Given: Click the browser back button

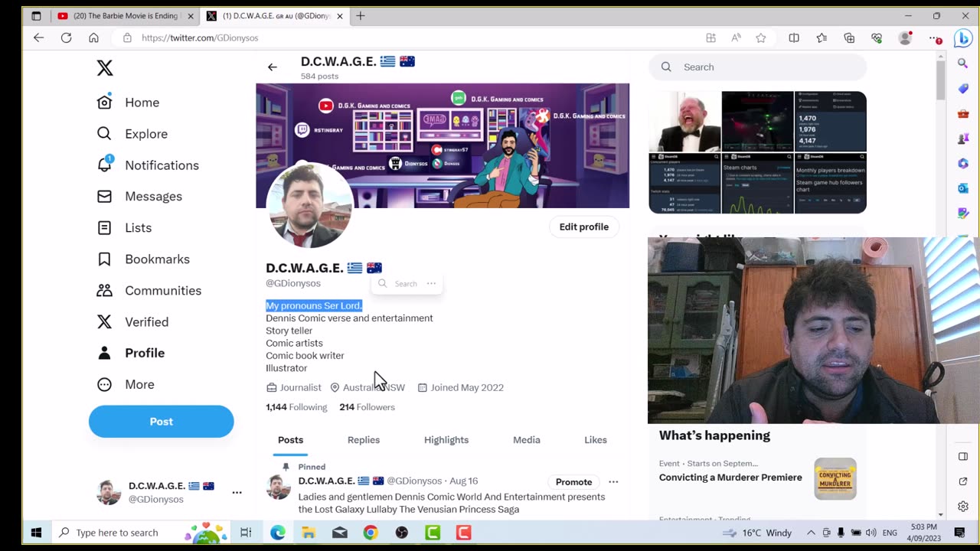Looking at the screenshot, I should (x=39, y=37).
